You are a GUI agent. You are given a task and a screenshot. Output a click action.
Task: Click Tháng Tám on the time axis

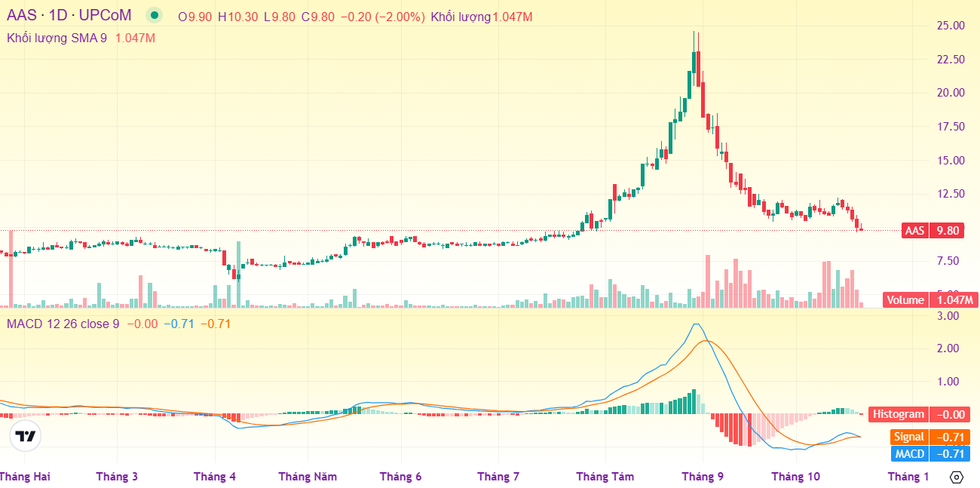tap(605, 477)
